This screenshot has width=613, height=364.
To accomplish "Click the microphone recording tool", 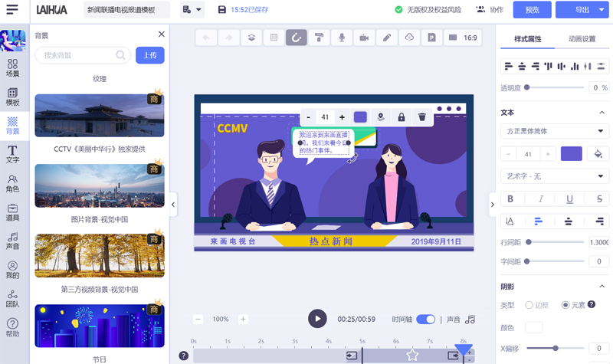I will click(x=342, y=38).
